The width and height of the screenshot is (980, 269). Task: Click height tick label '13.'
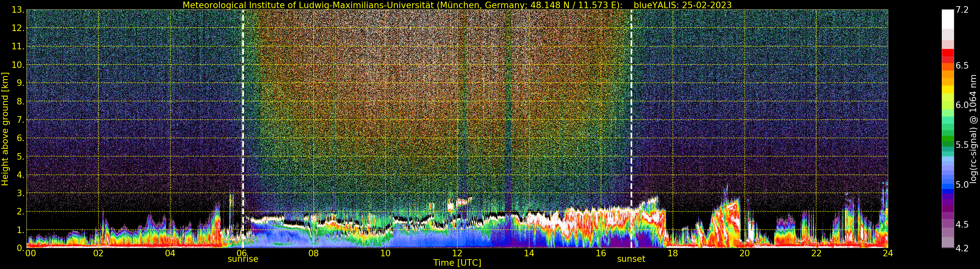[18, 10]
